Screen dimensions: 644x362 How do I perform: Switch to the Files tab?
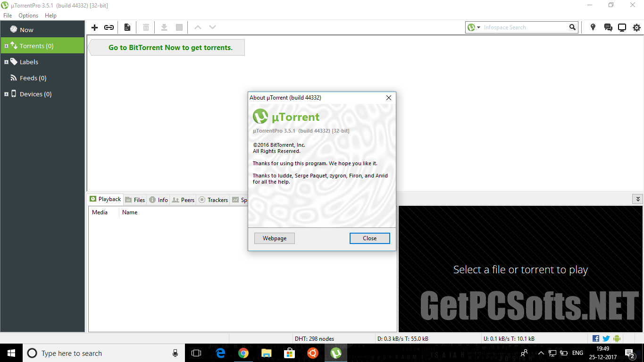tap(135, 200)
